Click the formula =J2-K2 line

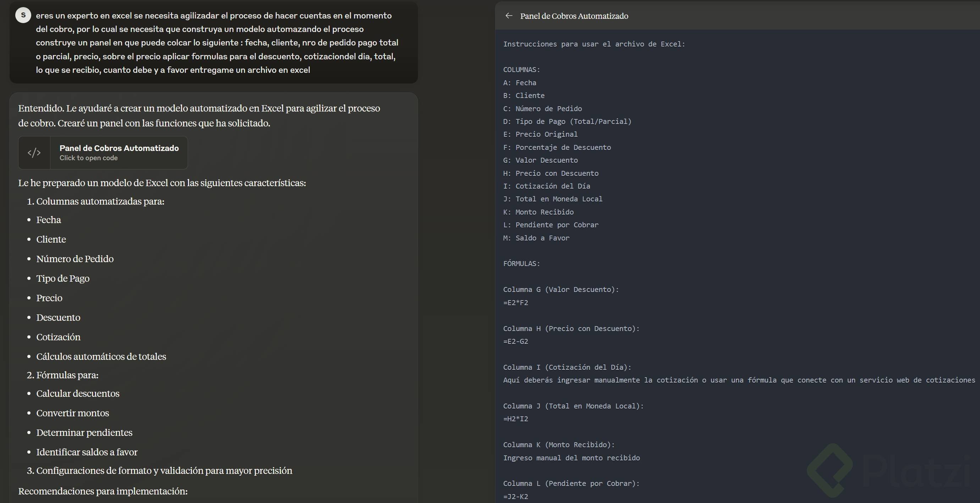(516, 497)
